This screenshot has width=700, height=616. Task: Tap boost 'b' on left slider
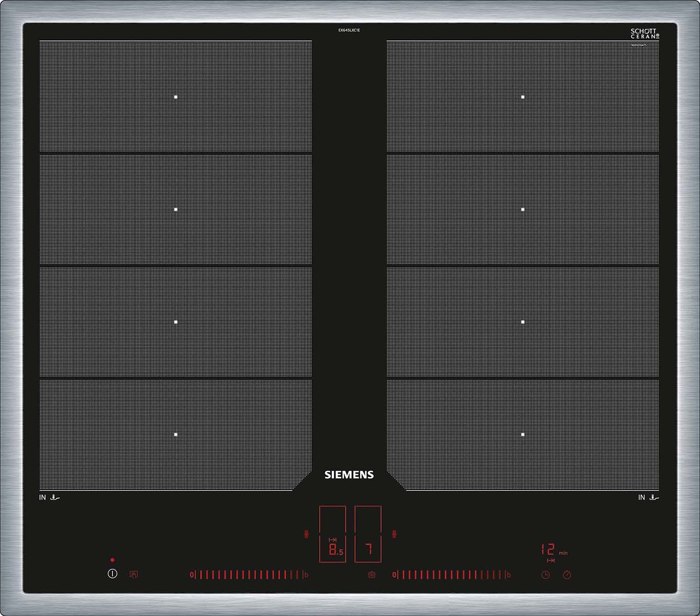pyautogui.click(x=306, y=575)
